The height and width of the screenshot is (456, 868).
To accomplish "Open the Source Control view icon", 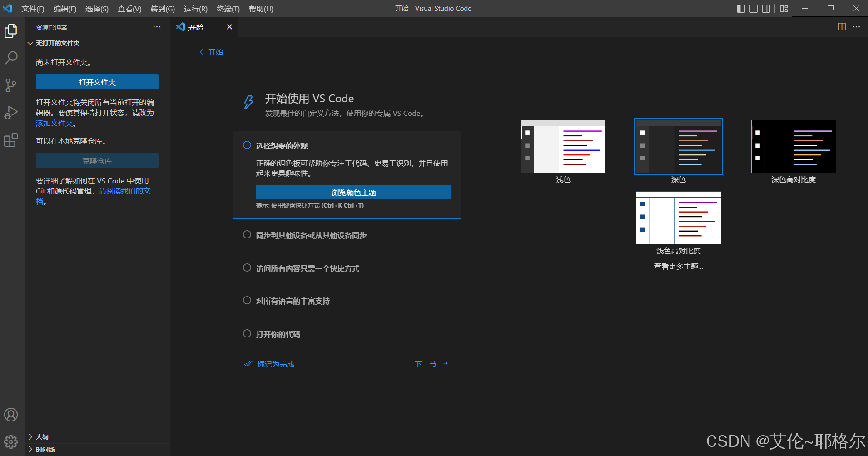I will 11,85.
